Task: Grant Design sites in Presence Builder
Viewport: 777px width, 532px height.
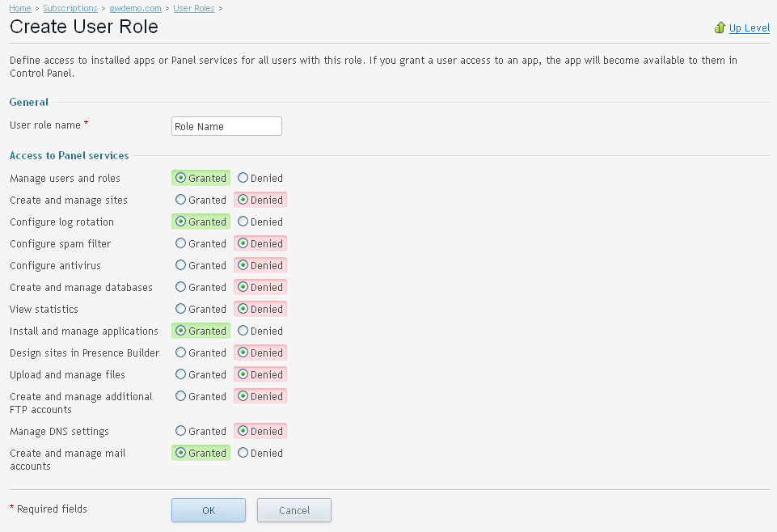Action: 181,353
